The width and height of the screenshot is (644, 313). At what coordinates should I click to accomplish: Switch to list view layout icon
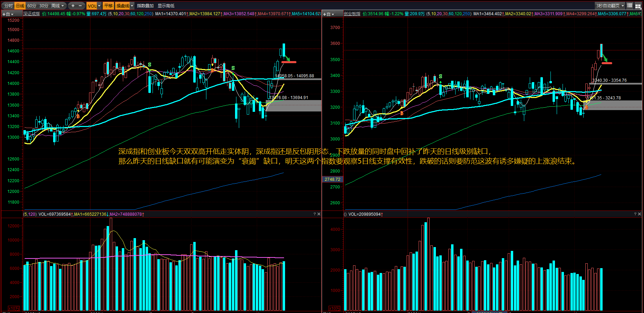pyautogui.click(x=630, y=6)
